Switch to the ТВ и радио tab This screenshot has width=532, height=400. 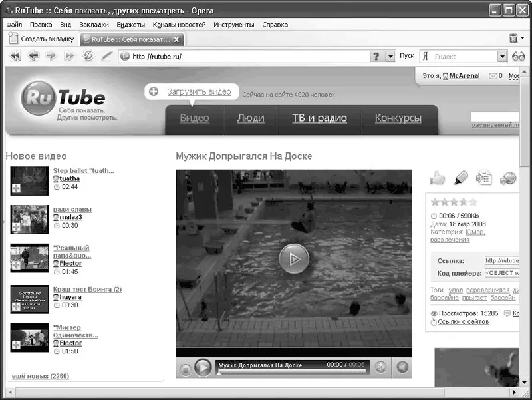pyautogui.click(x=319, y=118)
